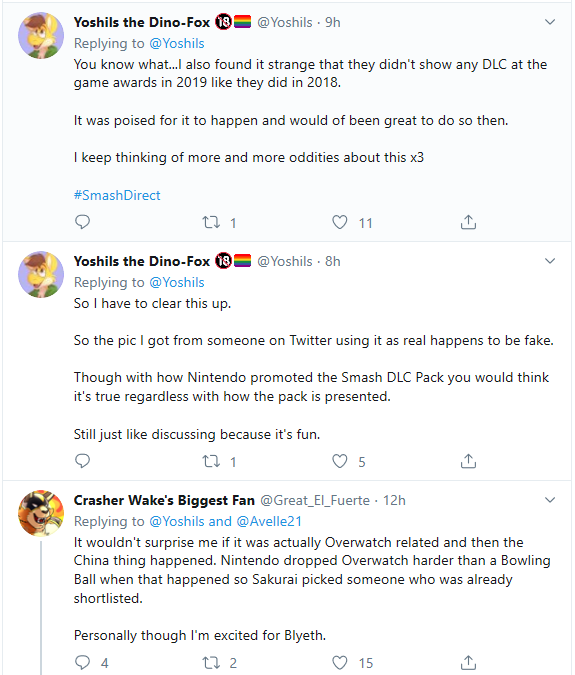The height and width of the screenshot is (675, 575).
Task: Like the tweet with 11 likes
Action: 340,222
